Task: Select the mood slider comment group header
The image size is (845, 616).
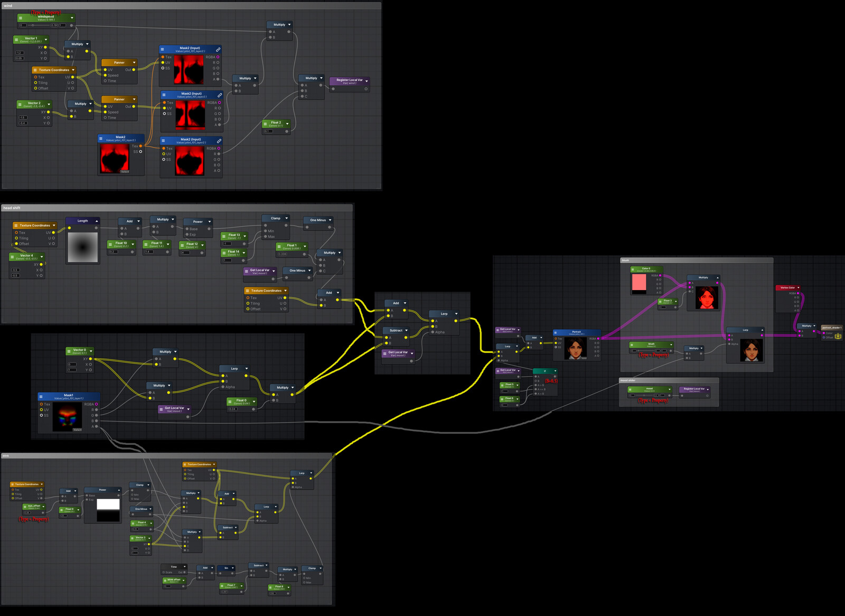Action: coord(669,380)
